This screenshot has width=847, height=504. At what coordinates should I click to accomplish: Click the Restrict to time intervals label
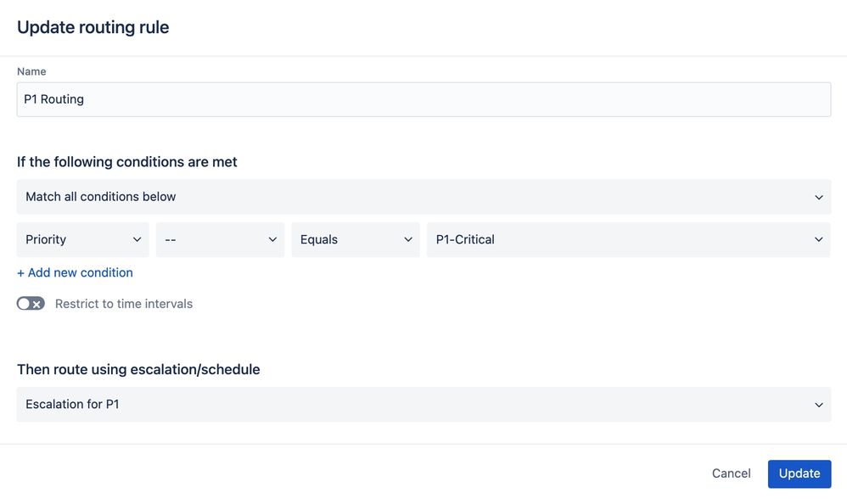pos(124,304)
